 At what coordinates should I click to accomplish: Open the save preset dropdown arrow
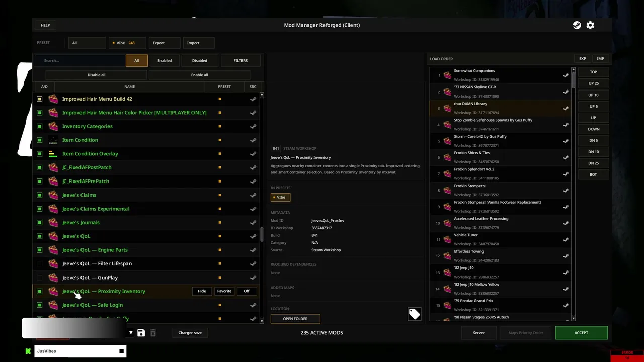point(130,333)
